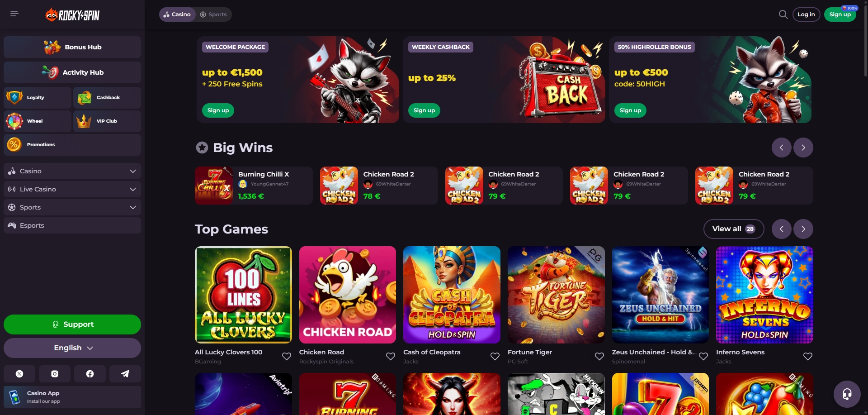The width and height of the screenshot is (868, 415).
Task: Favorite the Chicken Road game heart
Action: tap(391, 357)
